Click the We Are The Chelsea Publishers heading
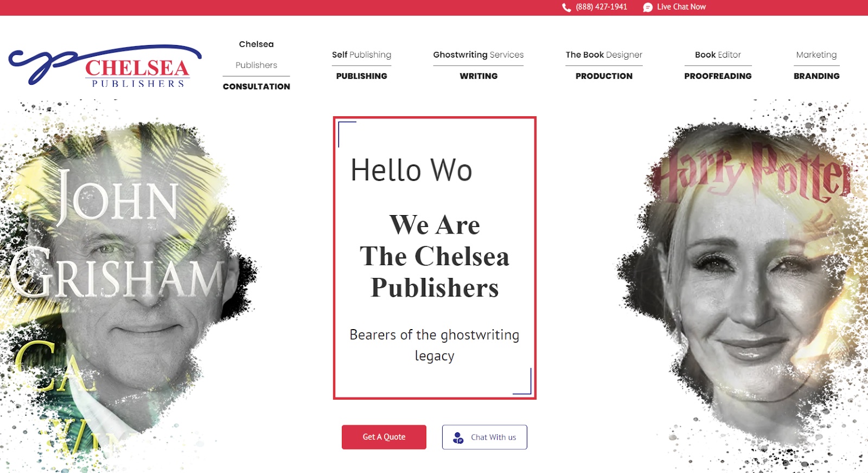Image resolution: width=868 pixels, height=473 pixels. [x=435, y=256]
